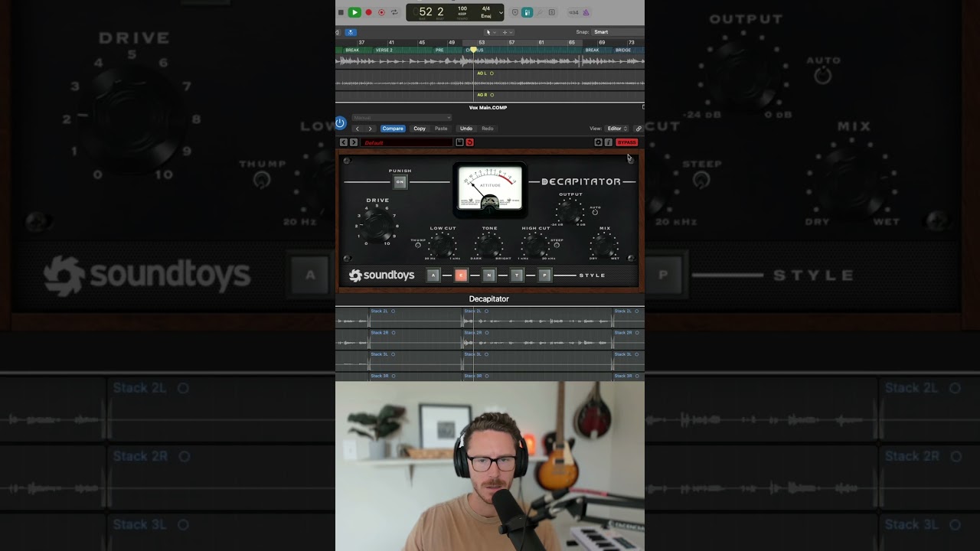980x551 pixels.
Task: Toggle the plugin power button
Action: pos(341,122)
